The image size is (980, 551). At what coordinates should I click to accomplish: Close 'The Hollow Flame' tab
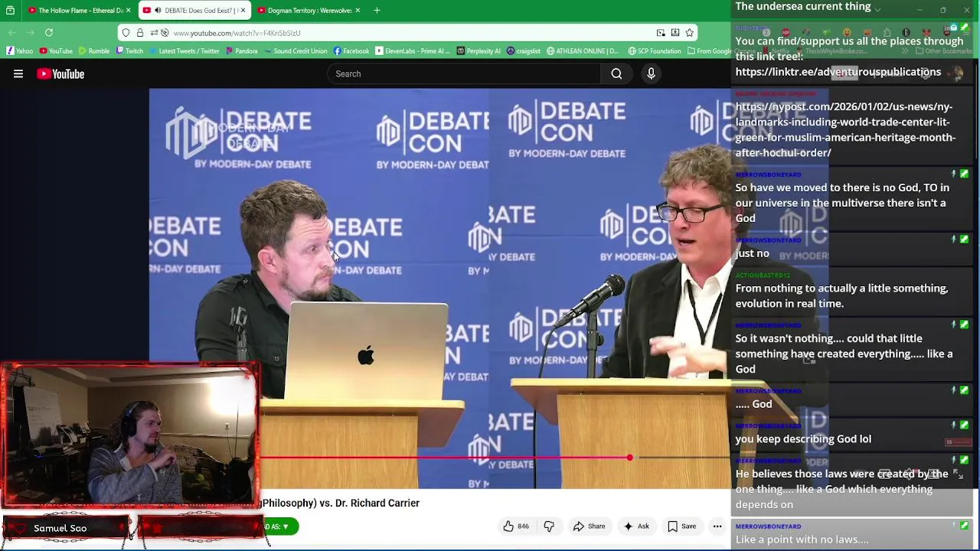(x=129, y=11)
